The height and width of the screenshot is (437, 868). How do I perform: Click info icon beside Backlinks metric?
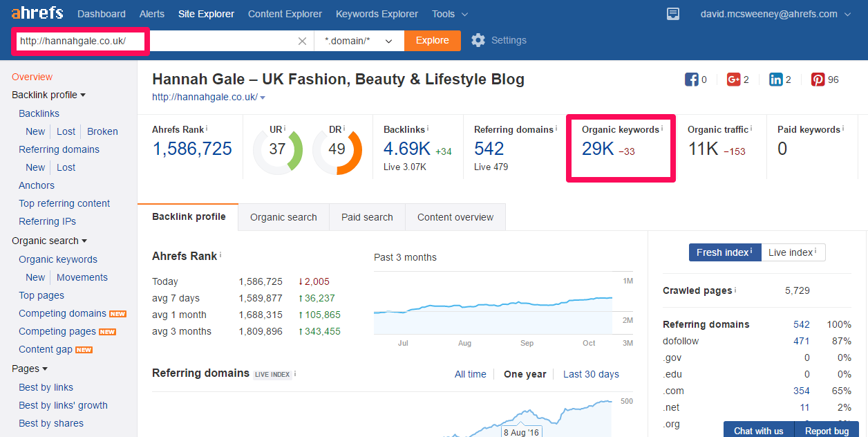pyautogui.click(x=428, y=129)
